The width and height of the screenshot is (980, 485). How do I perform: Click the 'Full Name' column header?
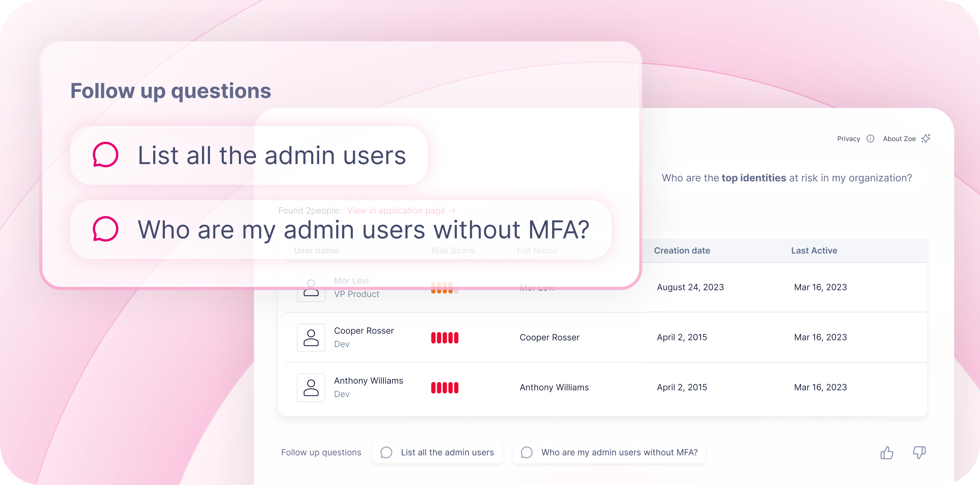[x=537, y=250]
